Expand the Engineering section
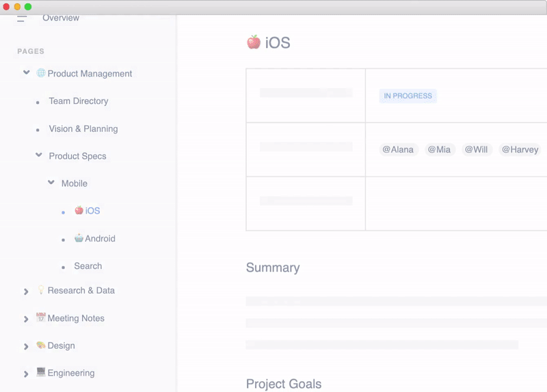 (26, 374)
